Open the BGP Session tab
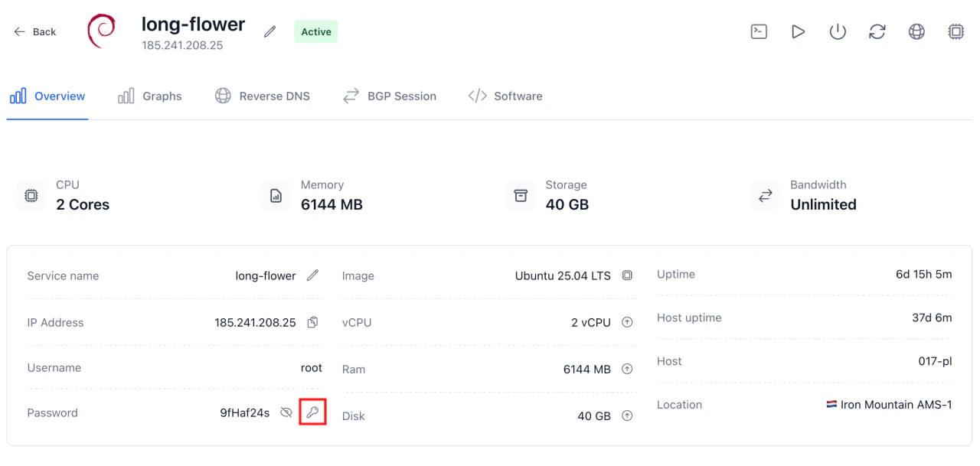The height and width of the screenshot is (466, 980). point(390,96)
